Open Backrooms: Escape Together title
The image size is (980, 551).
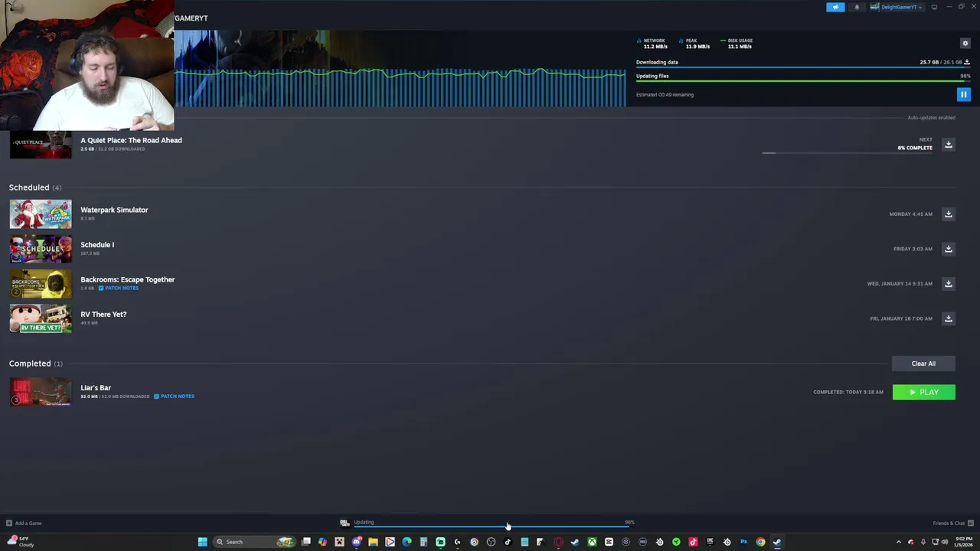127,279
